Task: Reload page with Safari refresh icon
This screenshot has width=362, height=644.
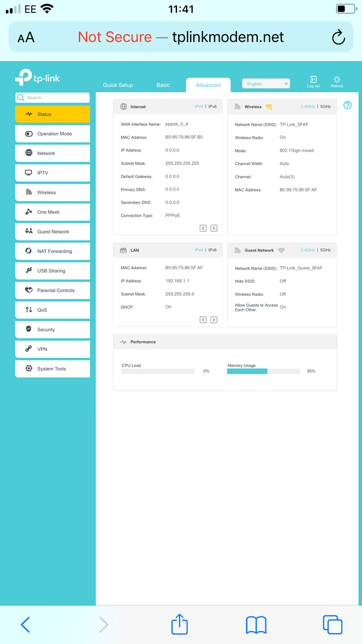Action: 338,37
